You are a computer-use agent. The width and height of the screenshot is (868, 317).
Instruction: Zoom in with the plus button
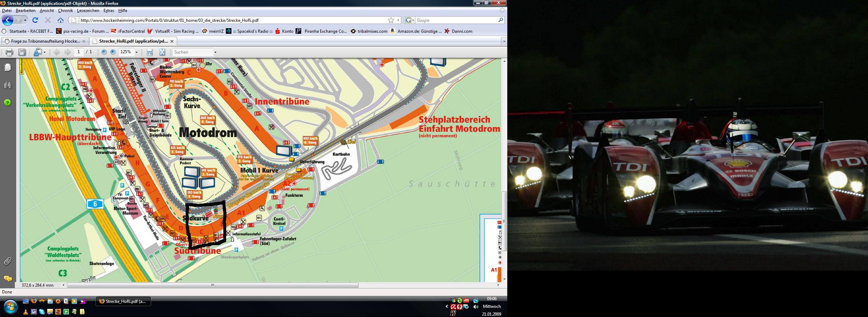coord(113,52)
